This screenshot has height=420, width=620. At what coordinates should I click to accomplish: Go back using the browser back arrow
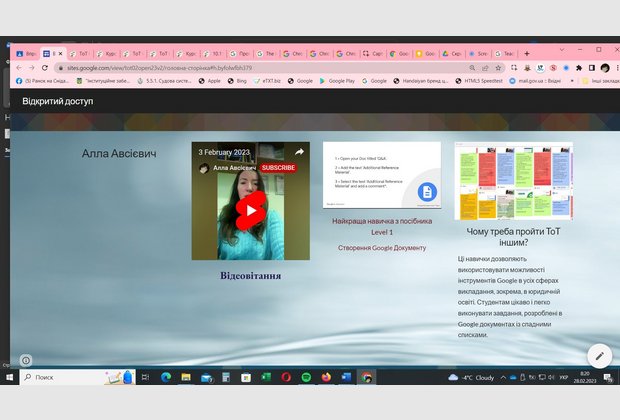(13, 67)
